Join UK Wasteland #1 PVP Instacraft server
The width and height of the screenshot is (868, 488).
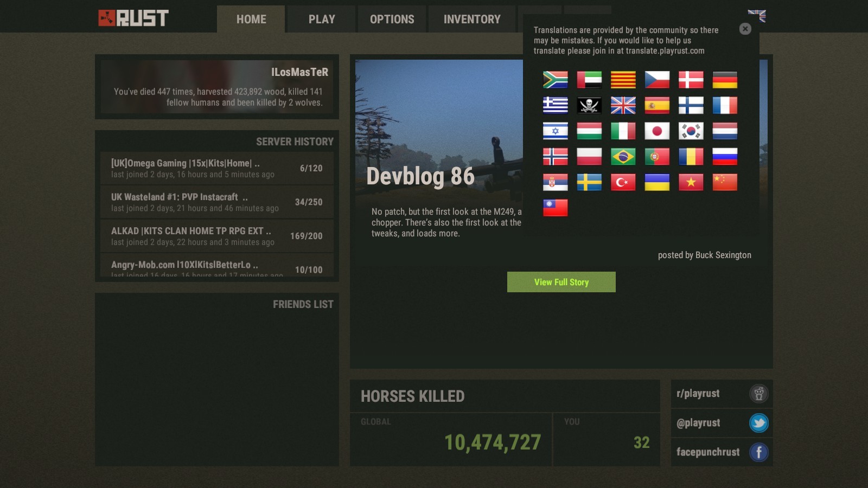217,202
